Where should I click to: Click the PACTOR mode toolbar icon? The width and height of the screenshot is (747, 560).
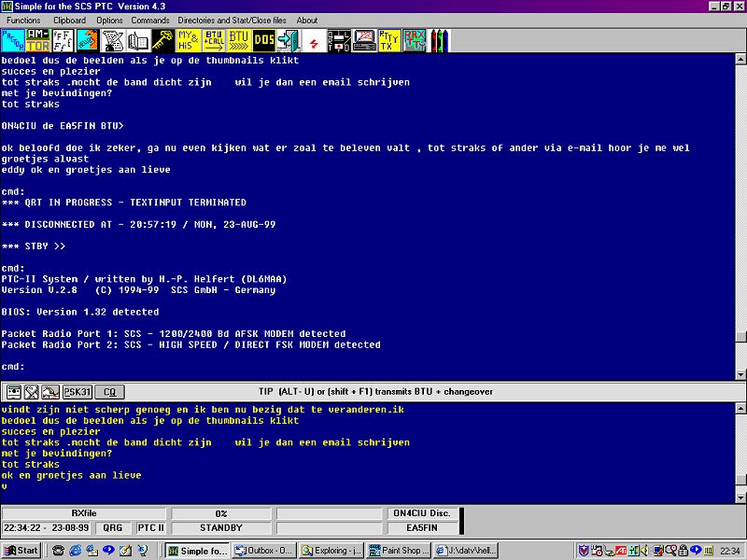[13, 40]
